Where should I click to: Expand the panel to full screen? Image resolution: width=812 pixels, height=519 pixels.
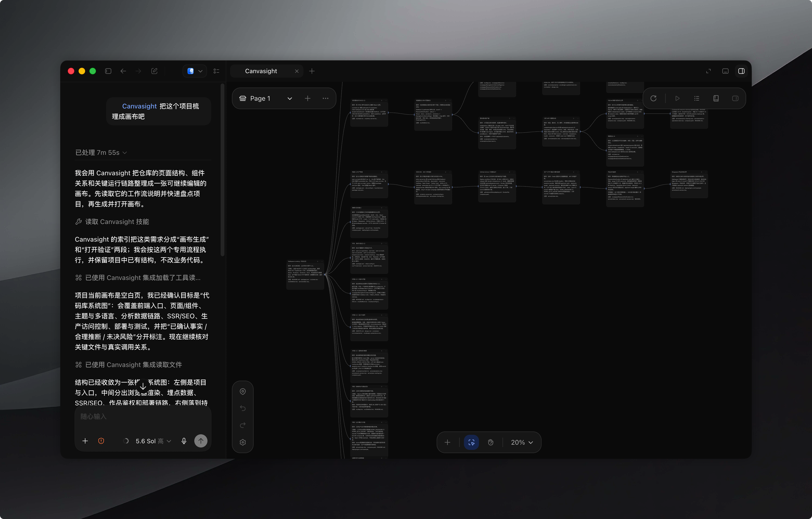tap(709, 71)
